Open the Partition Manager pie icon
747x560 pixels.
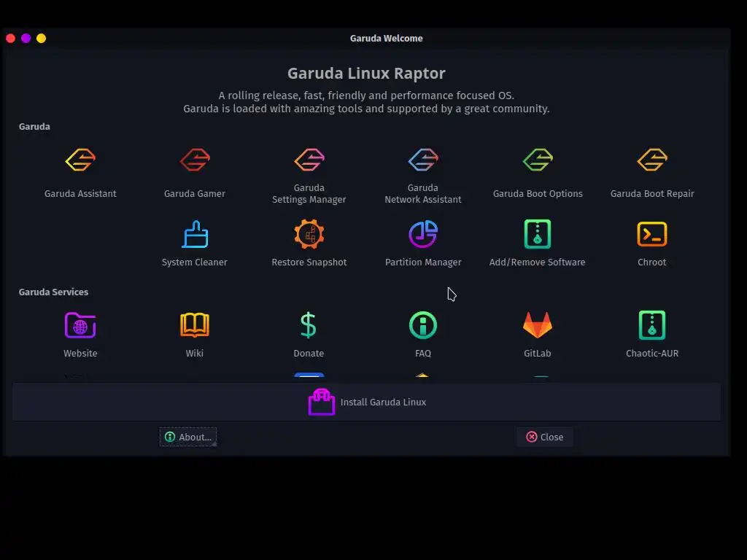tap(423, 234)
